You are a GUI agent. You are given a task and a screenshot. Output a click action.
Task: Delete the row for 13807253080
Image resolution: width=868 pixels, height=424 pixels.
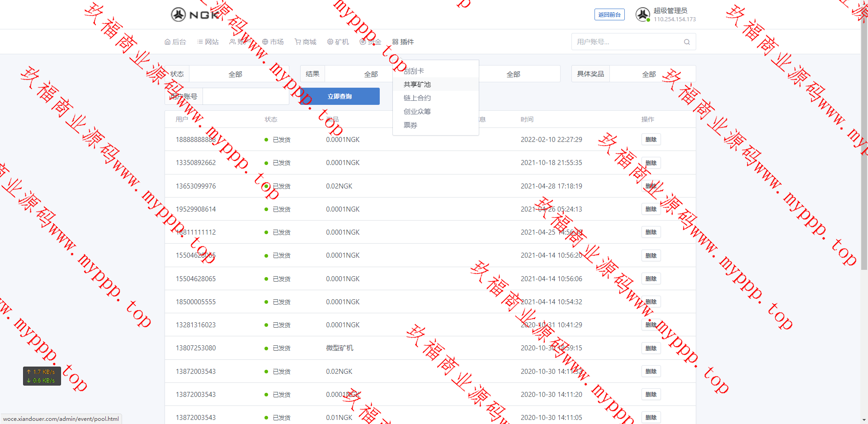point(651,349)
